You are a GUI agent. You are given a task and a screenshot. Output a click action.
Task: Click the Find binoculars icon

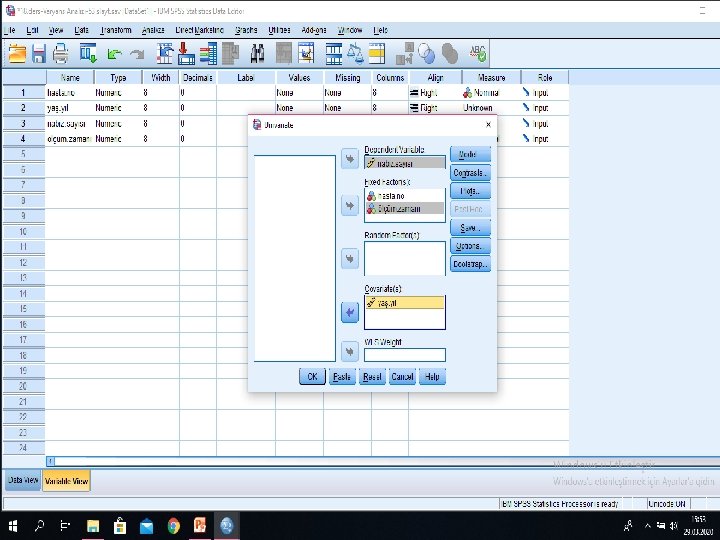click(x=257, y=53)
